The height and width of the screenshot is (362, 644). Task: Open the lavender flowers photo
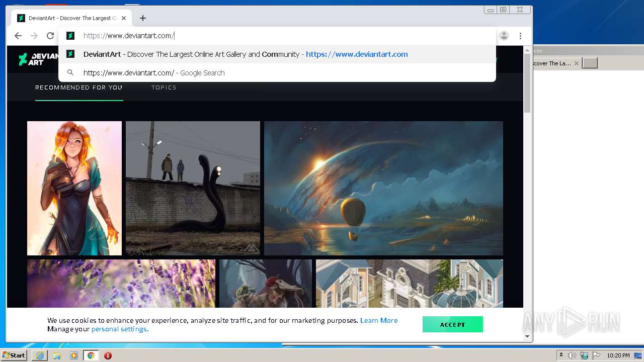coord(121,284)
